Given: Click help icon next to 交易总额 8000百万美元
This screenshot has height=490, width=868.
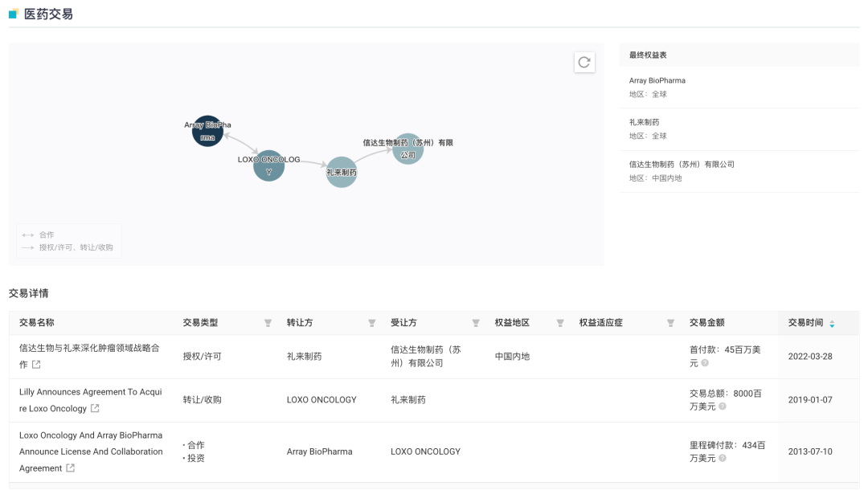Looking at the screenshot, I should point(722,406).
